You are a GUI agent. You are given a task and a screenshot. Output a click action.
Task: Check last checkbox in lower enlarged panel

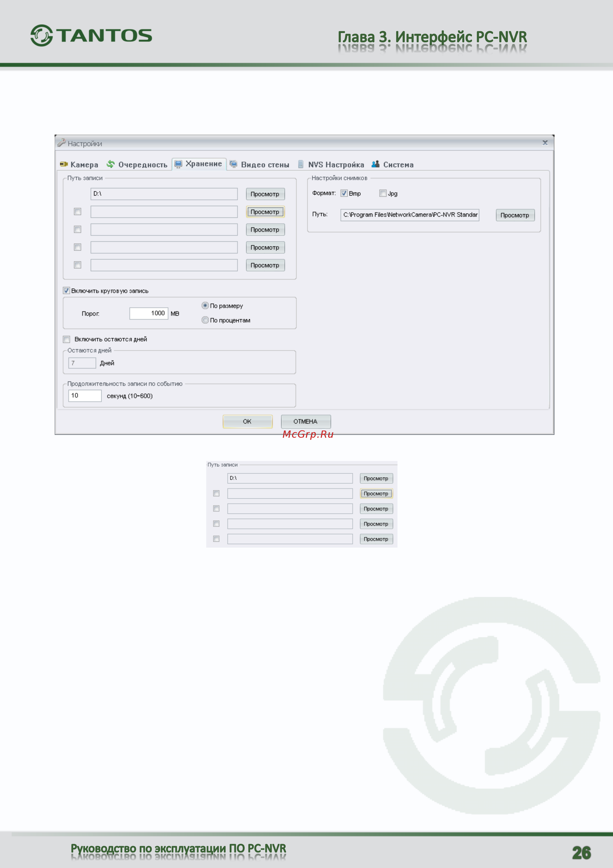[x=217, y=539]
